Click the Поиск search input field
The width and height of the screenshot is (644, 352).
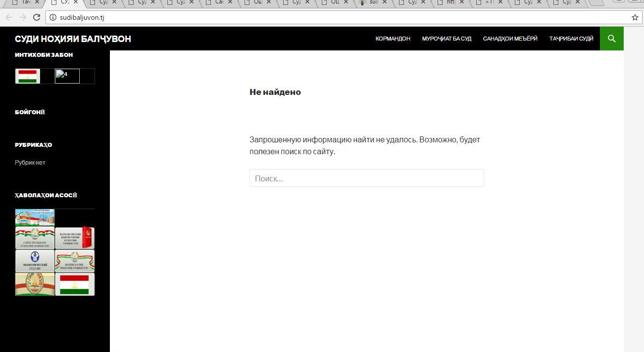tap(366, 178)
